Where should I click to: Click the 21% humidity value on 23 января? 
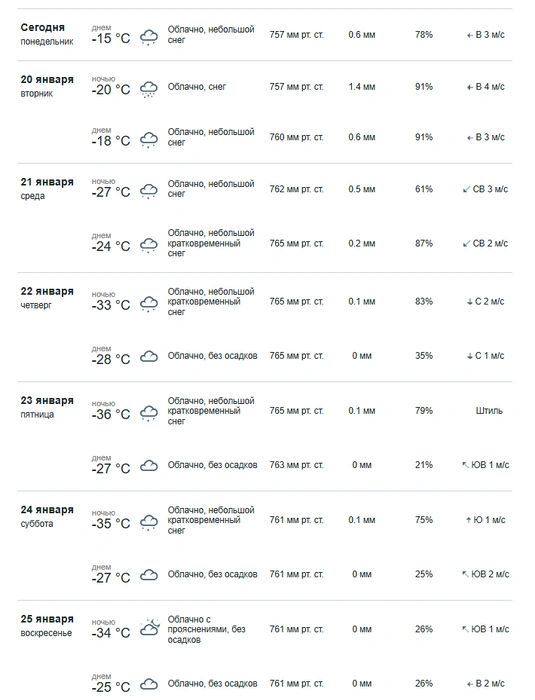[x=424, y=465]
